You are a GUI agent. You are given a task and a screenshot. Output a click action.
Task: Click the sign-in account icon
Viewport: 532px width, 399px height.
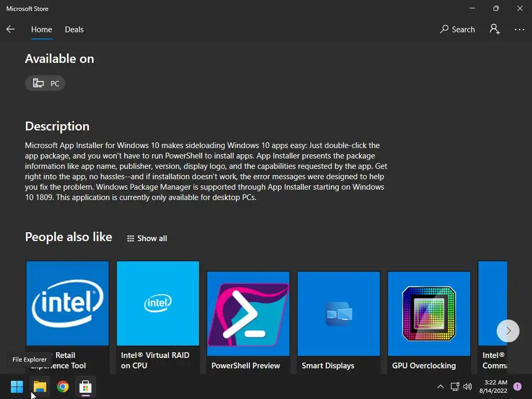click(x=495, y=29)
